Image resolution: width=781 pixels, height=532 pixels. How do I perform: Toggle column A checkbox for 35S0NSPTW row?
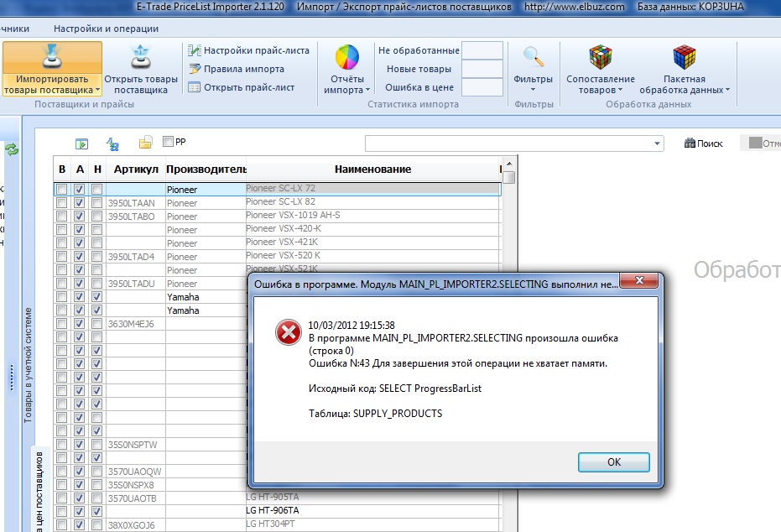(x=79, y=445)
